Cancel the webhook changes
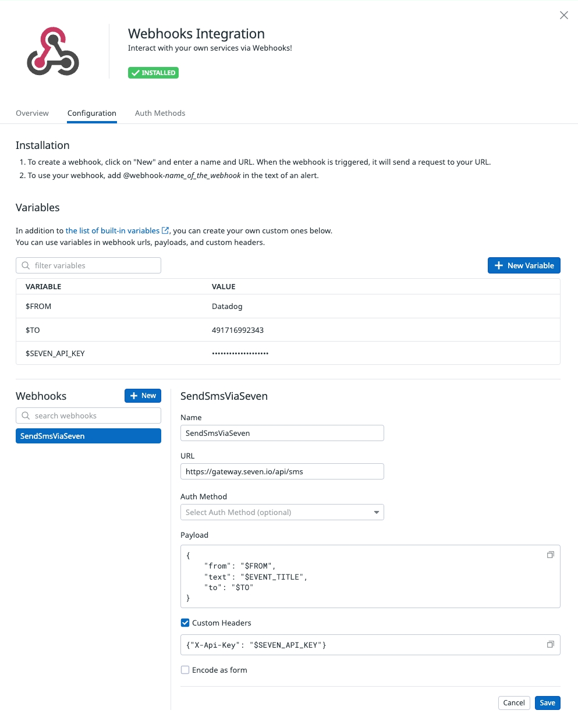This screenshot has height=728, width=578. pos(514,703)
